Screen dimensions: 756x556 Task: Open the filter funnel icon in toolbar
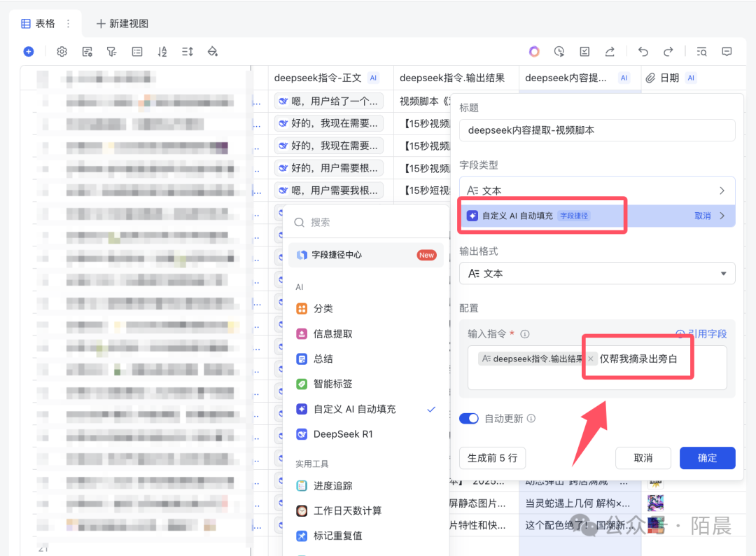click(112, 52)
